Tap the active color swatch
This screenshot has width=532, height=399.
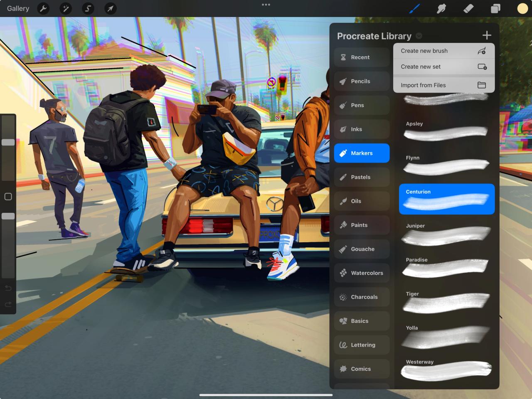tap(522, 8)
